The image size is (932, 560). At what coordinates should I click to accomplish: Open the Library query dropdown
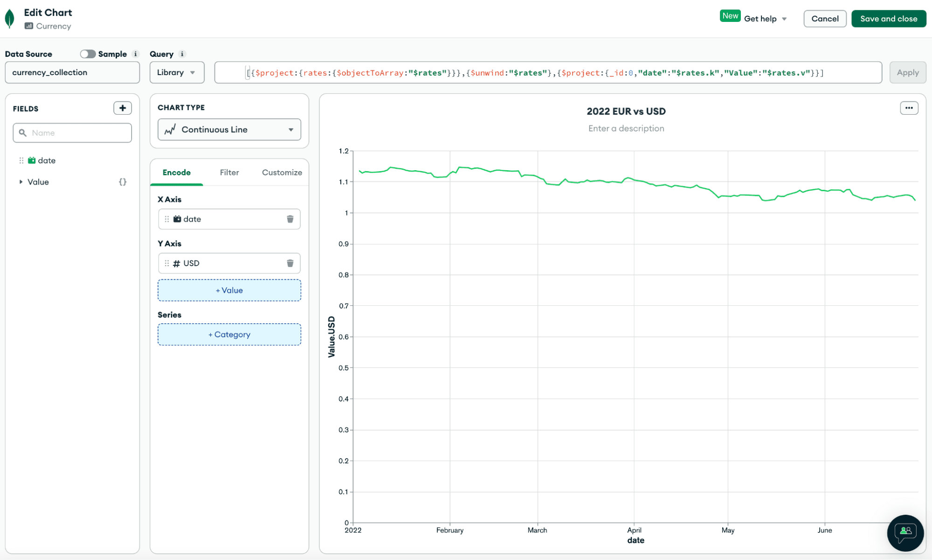[177, 73]
